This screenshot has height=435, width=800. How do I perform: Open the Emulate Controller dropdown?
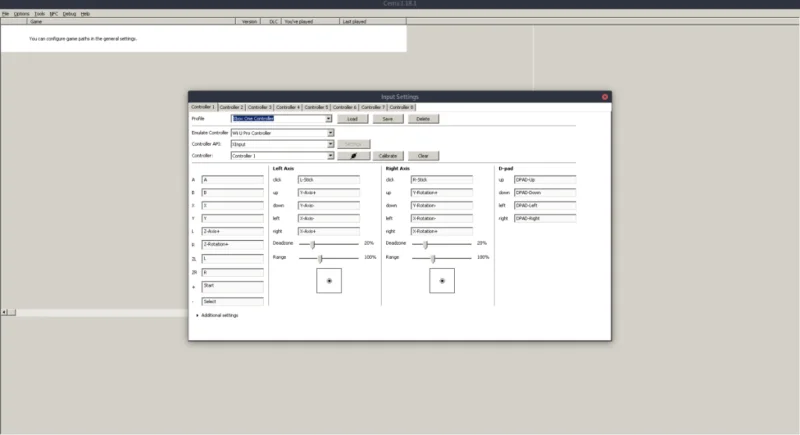pos(331,133)
